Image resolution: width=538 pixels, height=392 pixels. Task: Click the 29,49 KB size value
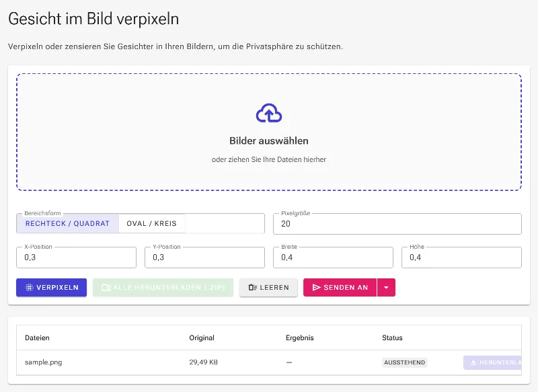[x=204, y=362]
